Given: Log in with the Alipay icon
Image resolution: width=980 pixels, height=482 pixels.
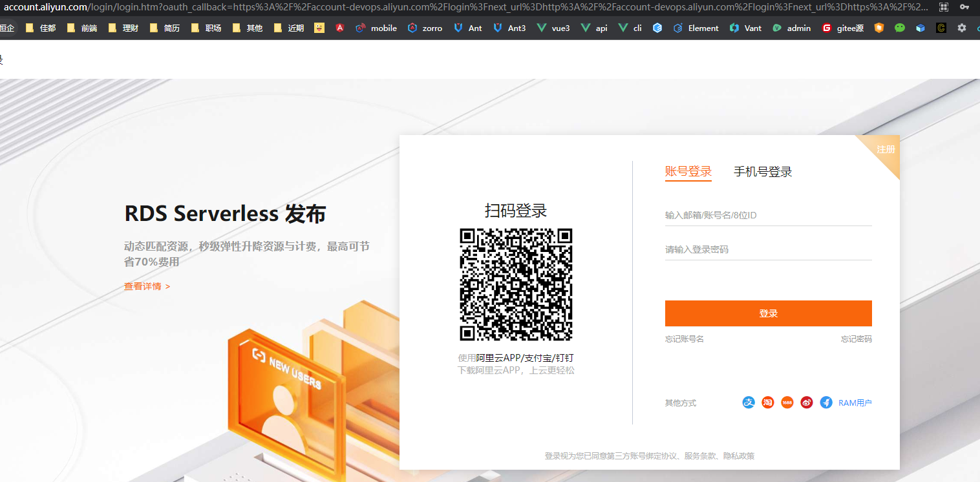Looking at the screenshot, I should (x=749, y=403).
